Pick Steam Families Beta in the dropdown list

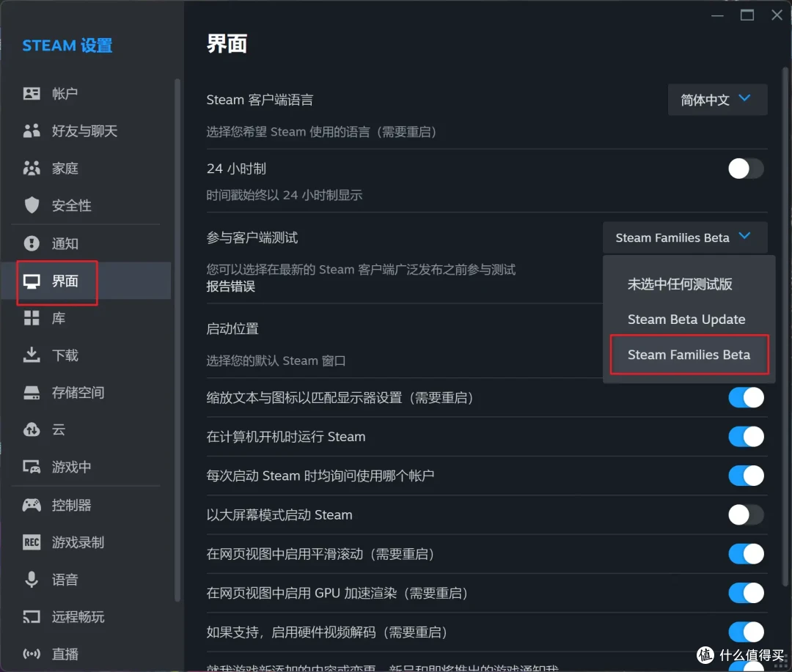[689, 355]
